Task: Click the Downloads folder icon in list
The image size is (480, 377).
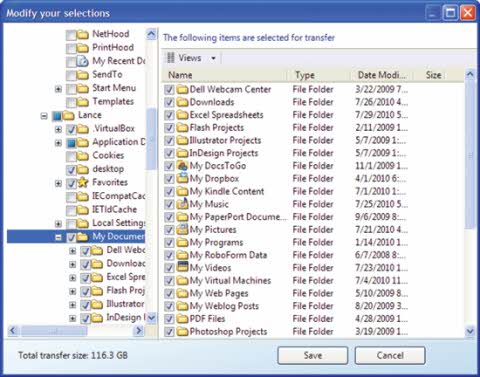Action: (182, 102)
